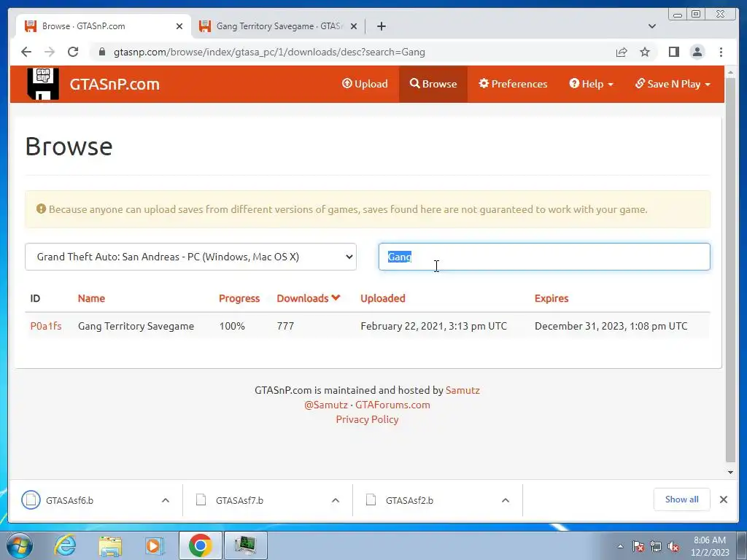Open Chrome's three-dot menu

[x=721, y=52]
